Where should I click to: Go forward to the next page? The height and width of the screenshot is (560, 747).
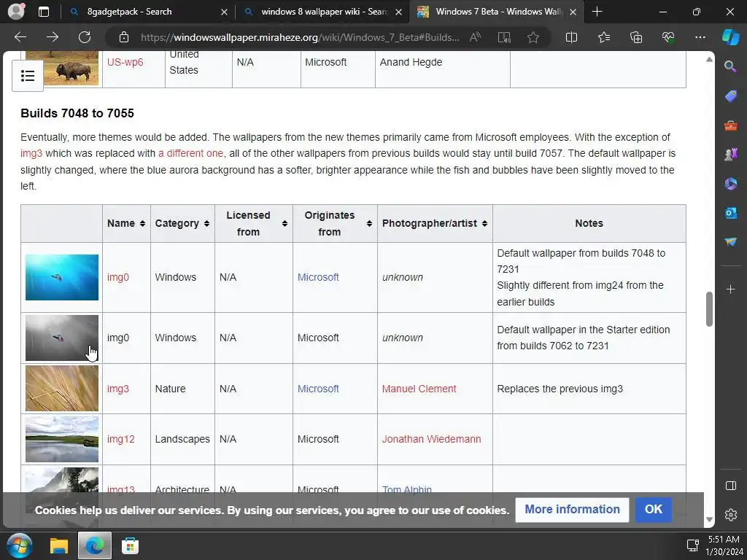pos(53,37)
